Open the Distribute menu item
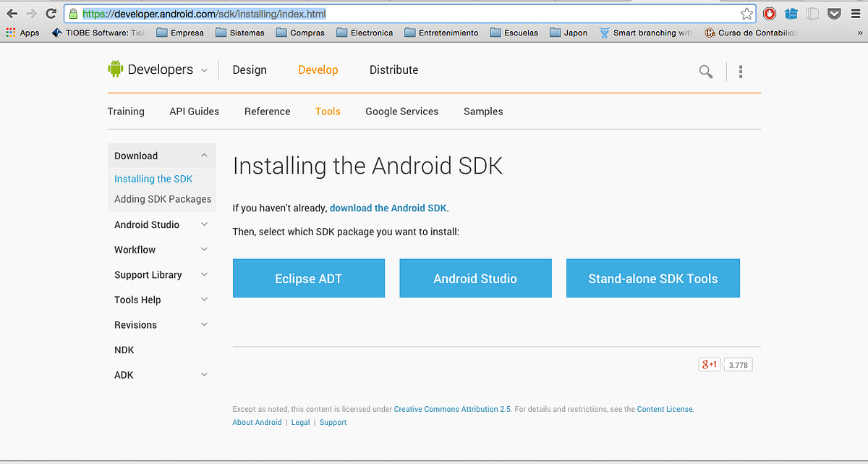The height and width of the screenshot is (464, 868). (x=393, y=69)
